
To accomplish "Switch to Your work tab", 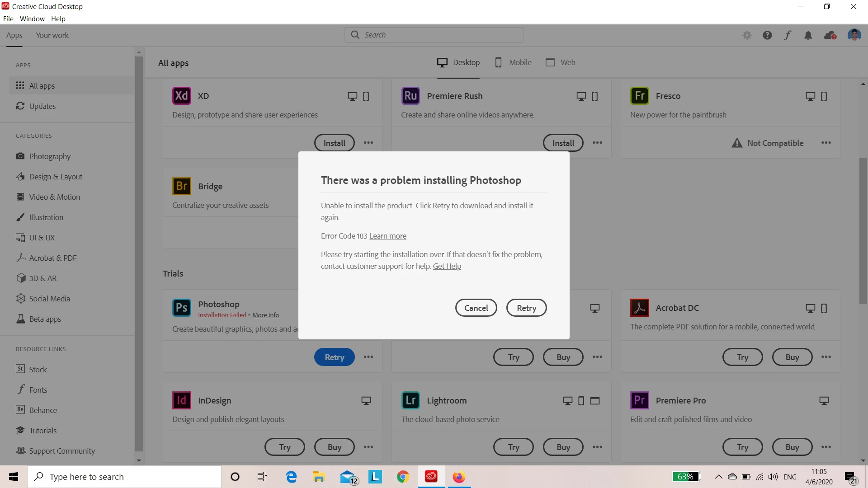I will (52, 35).
